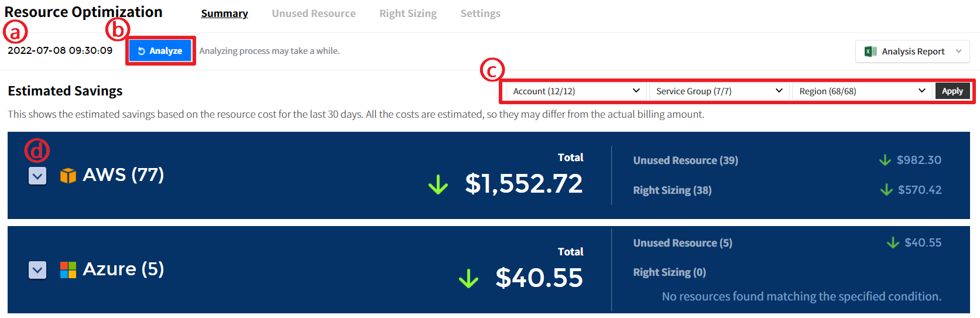Click the Analyze button's refresh icon
This screenshot has width=980, height=318.
pos(142,51)
